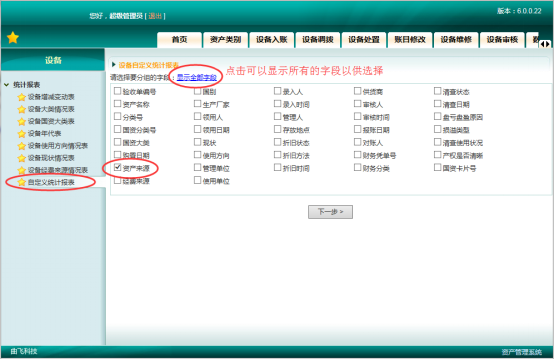Viewport: 554px width, 360px height.
Task: Click star icon beside 自定义统计报表
Action: [x=22, y=182]
